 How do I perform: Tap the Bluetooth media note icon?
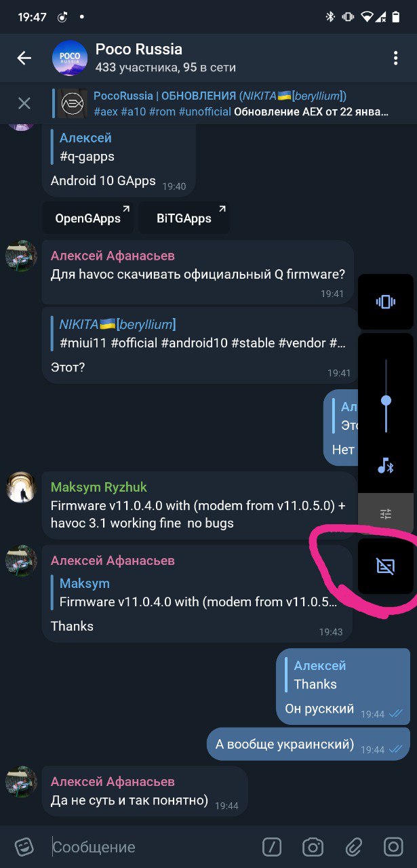(x=386, y=466)
